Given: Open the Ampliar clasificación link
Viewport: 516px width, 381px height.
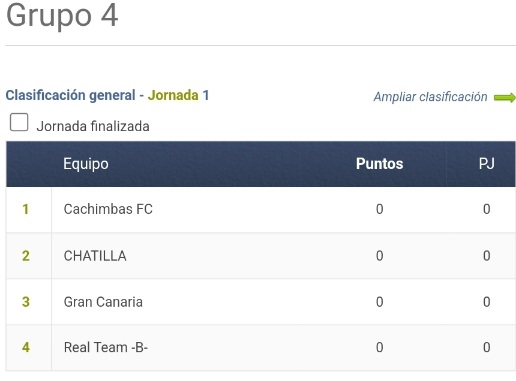Looking at the screenshot, I should click(x=430, y=97).
